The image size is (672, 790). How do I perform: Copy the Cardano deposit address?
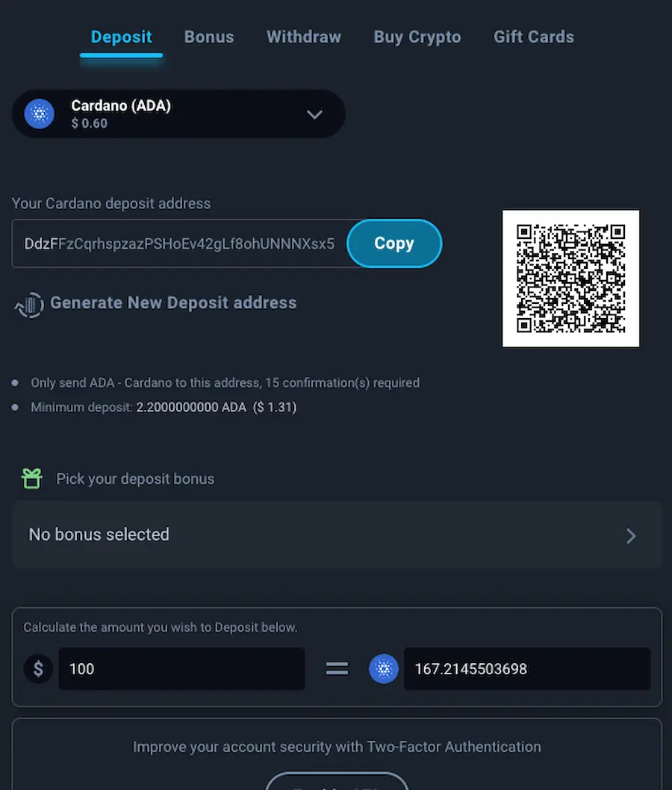click(393, 243)
